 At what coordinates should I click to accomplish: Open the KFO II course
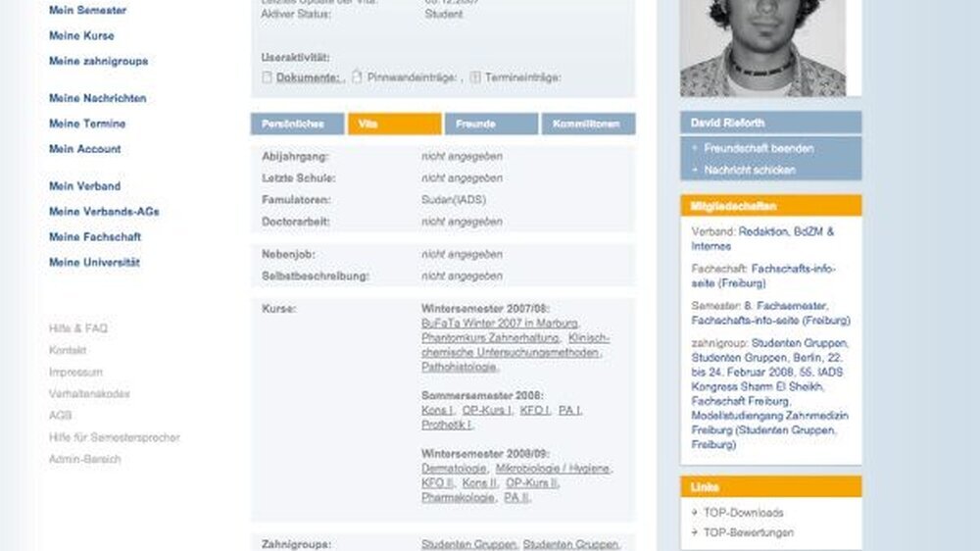point(437,482)
